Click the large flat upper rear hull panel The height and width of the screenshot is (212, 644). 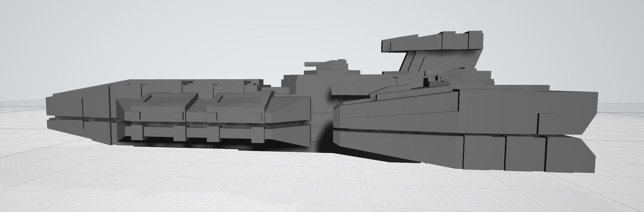click(526, 109)
